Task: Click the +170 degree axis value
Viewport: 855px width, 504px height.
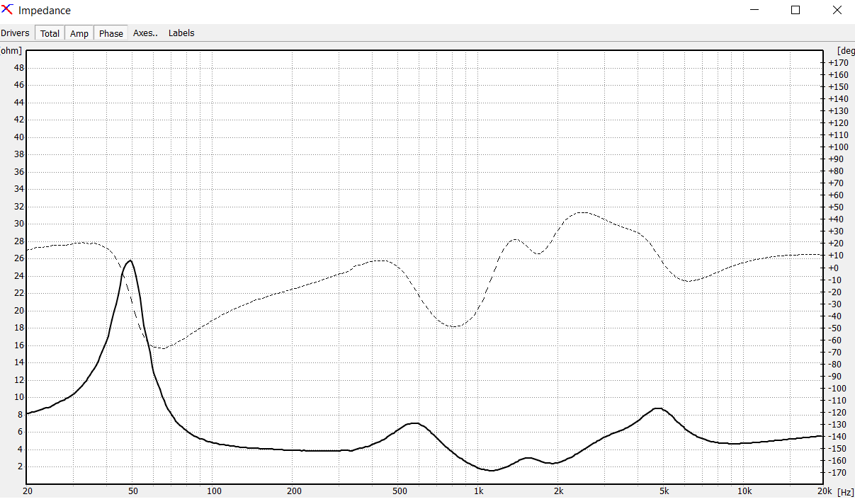Action: click(838, 63)
